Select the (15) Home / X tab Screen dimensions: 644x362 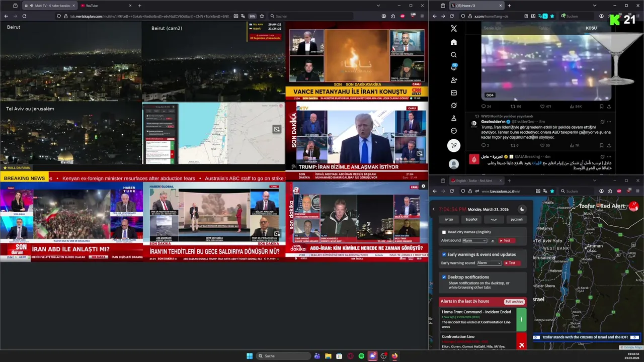[x=477, y=6]
